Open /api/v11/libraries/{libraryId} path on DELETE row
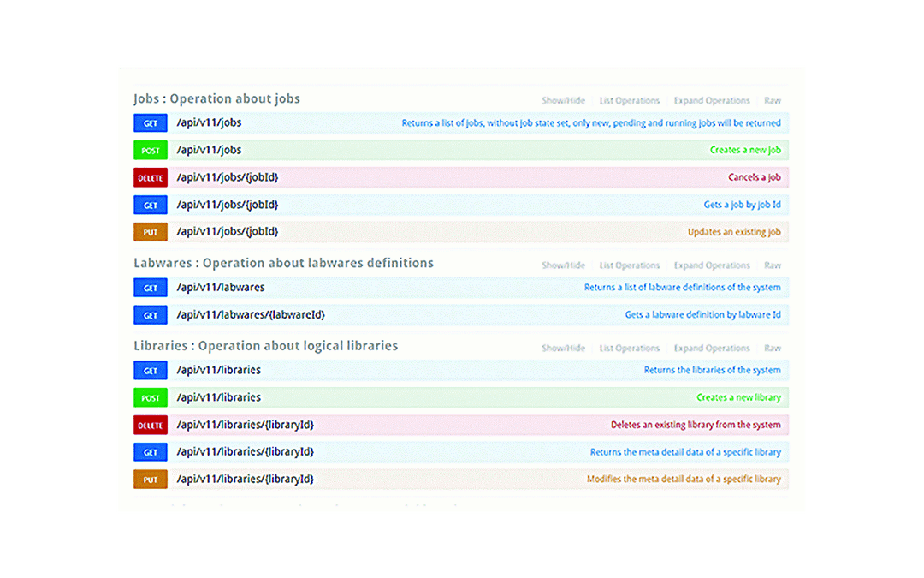The image size is (924, 578). coord(246,425)
